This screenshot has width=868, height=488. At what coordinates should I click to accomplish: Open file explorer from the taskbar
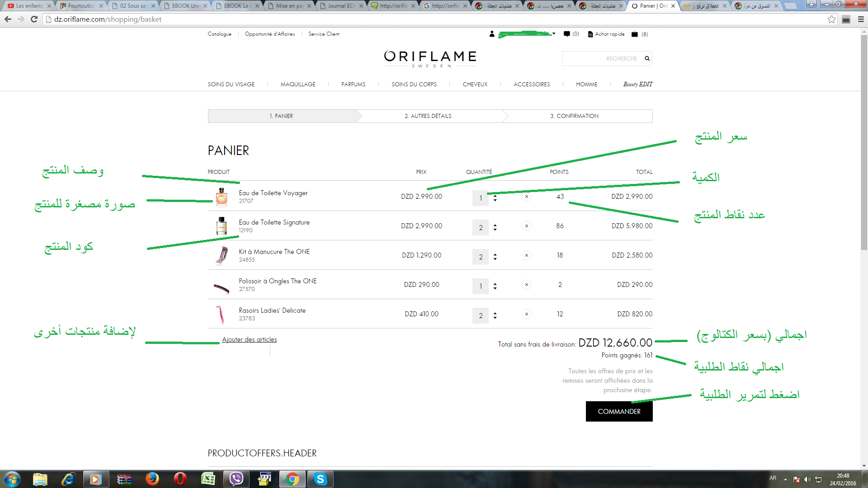pos(40,479)
